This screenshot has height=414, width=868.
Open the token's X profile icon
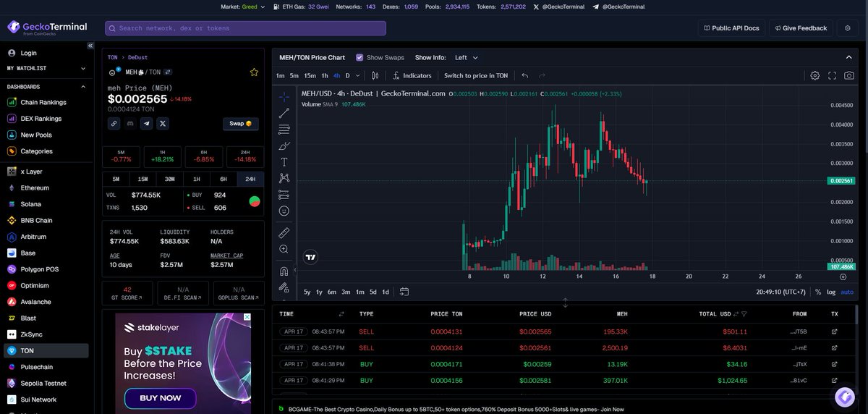163,124
